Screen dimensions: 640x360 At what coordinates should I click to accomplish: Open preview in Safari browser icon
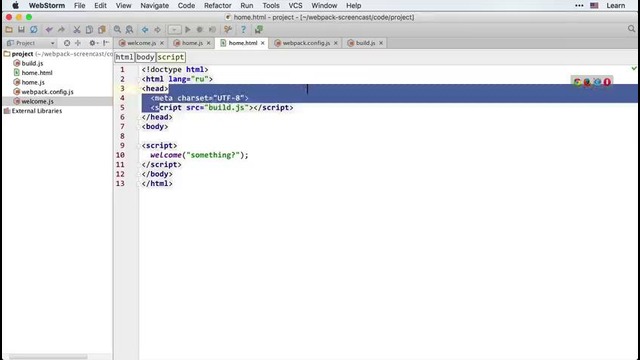(597, 82)
